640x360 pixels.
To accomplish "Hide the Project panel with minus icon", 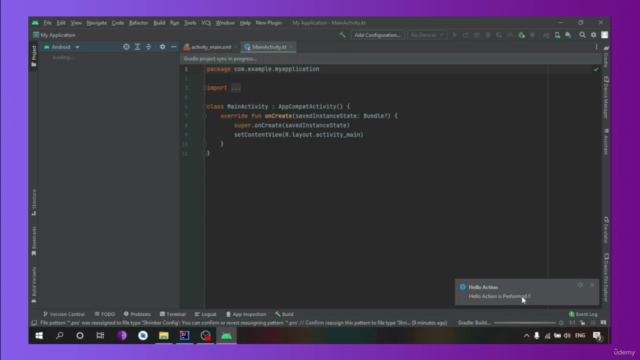I will pos(173,47).
